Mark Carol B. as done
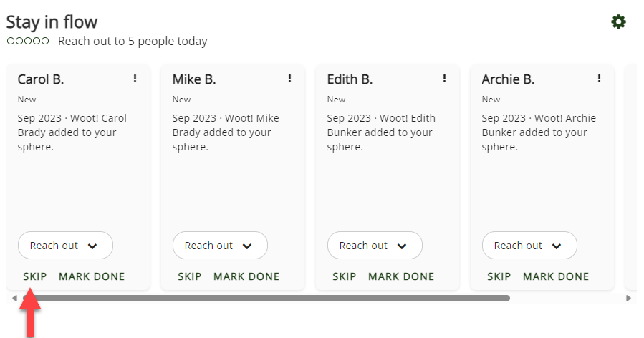The width and height of the screenshot is (644, 338). click(x=92, y=276)
